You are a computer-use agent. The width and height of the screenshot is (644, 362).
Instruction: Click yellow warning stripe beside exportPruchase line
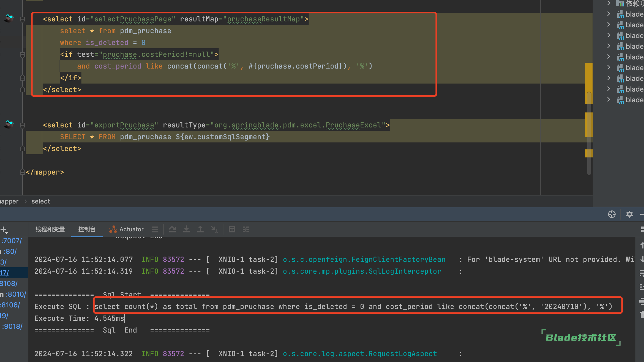click(x=589, y=125)
